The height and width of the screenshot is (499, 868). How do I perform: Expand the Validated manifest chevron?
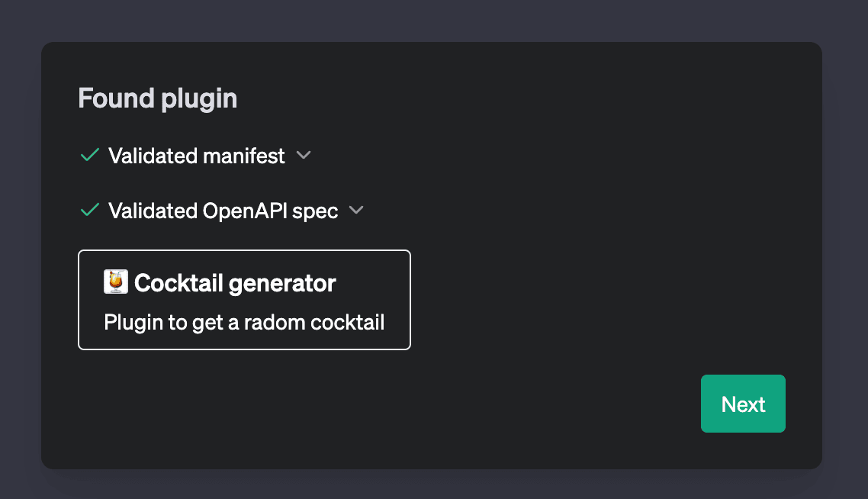coord(304,156)
